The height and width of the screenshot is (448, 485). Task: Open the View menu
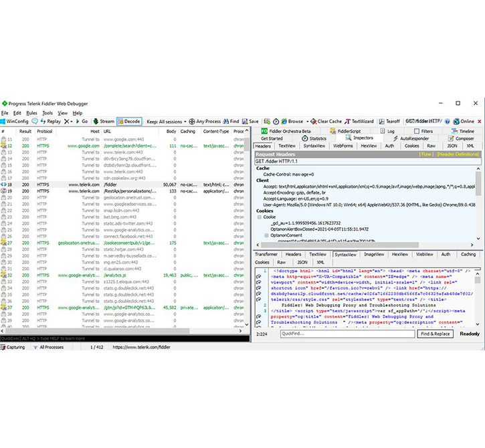coord(62,113)
